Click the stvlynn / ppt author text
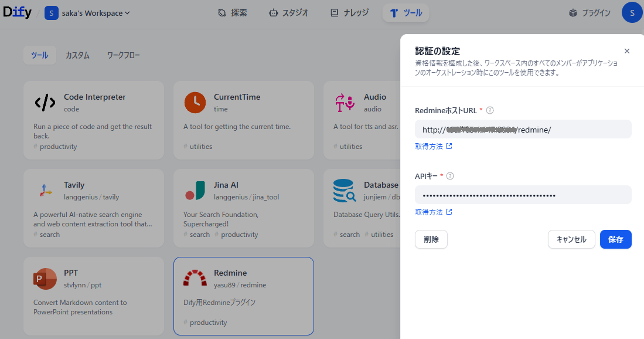 [x=83, y=285]
